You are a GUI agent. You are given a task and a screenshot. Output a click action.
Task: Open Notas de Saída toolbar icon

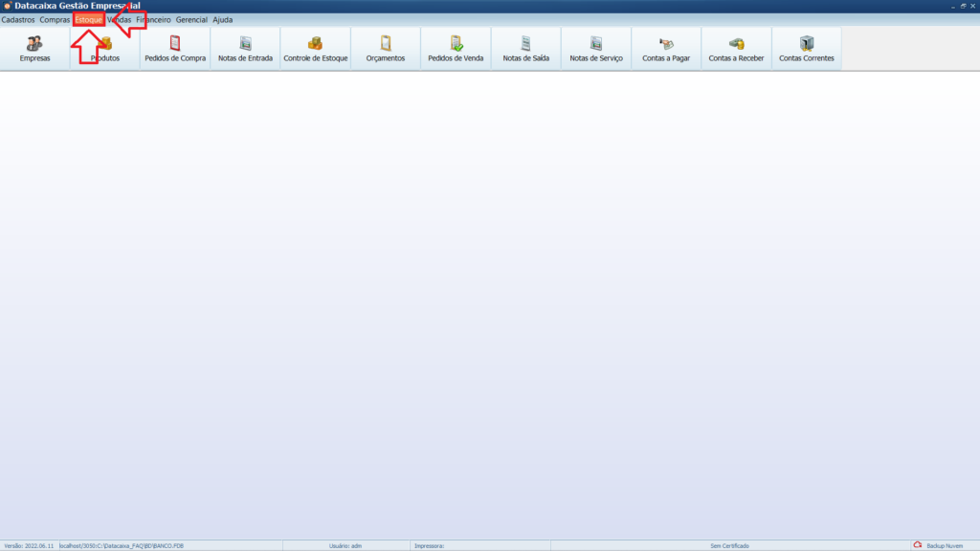point(525,48)
